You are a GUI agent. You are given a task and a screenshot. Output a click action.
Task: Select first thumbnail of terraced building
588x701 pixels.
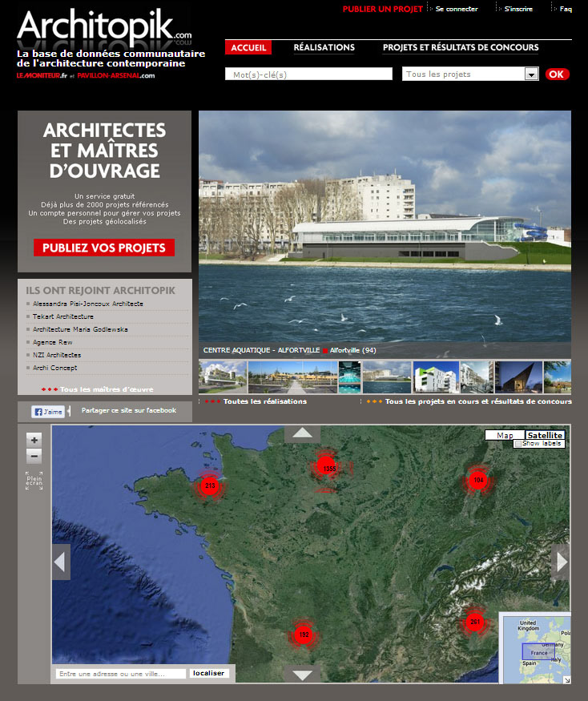[223, 377]
